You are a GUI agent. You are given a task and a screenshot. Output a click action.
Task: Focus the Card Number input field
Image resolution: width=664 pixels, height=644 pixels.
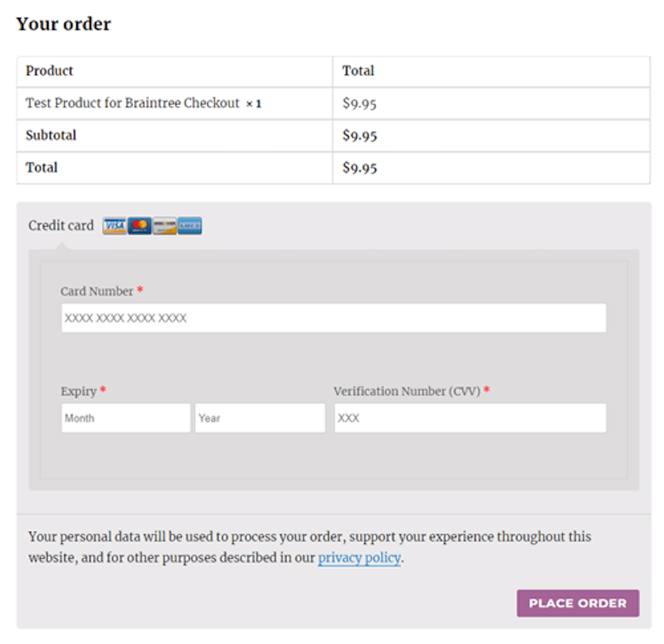click(334, 318)
